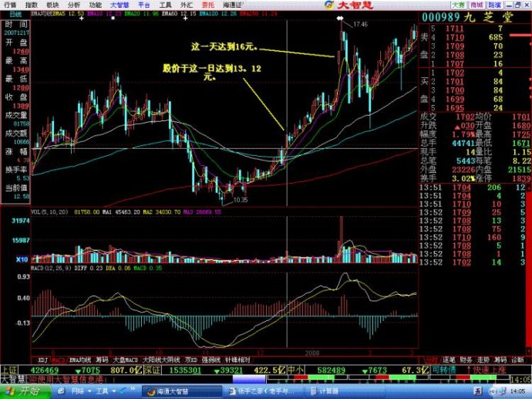Switch to the MACD indicator tab
This screenshot has width=532, height=399.
(59, 360)
